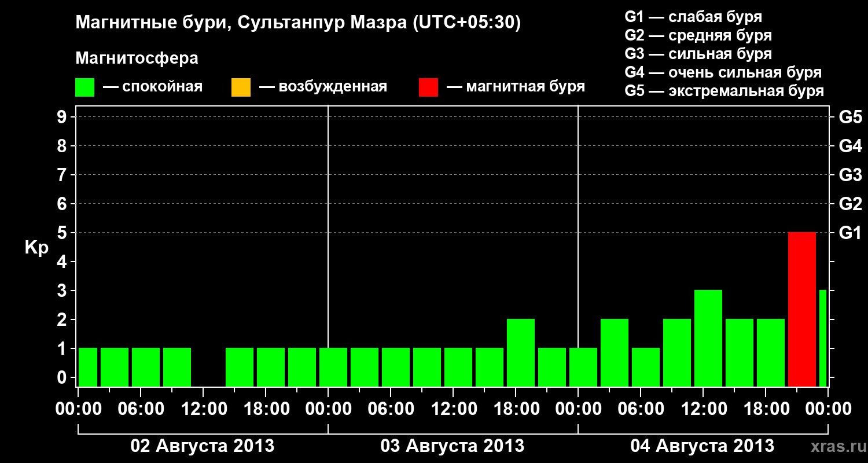This screenshot has height=463, width=868.
Task: Click the green спокойная legend swatch
Action: [x=85, y=87]
